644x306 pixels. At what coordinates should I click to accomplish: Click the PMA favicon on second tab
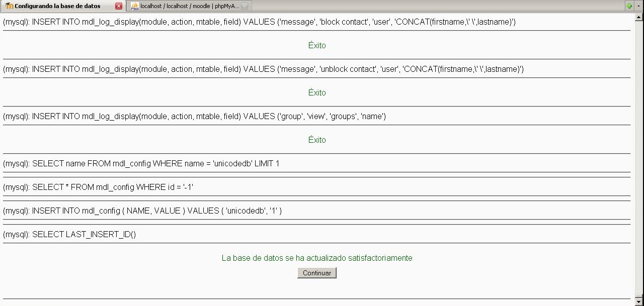pyautogui.click(x=134, y=6)
